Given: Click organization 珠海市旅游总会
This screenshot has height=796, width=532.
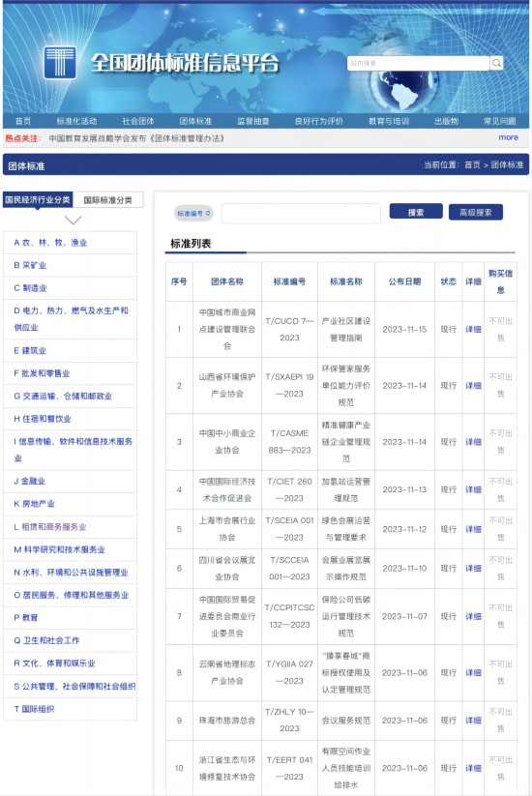Looking at the screenshot, I should (x=227, y=721).
